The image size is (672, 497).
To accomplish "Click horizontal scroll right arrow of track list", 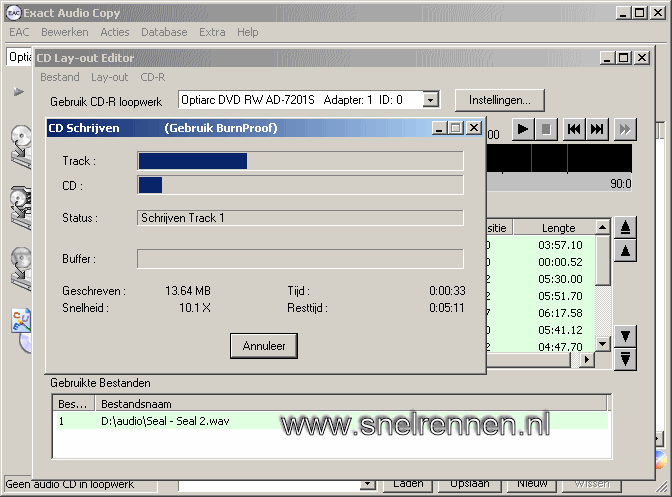I will click(x=587, y=359).
